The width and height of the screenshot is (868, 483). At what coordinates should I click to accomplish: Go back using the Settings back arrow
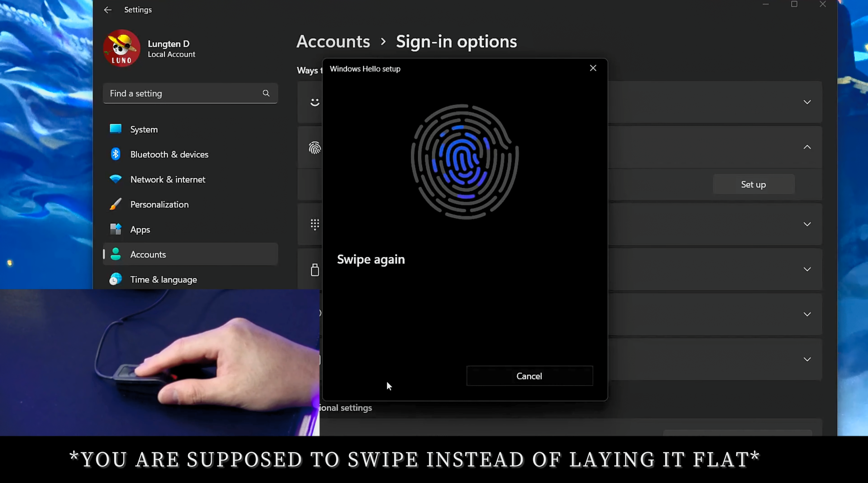(x=108, y=10)
